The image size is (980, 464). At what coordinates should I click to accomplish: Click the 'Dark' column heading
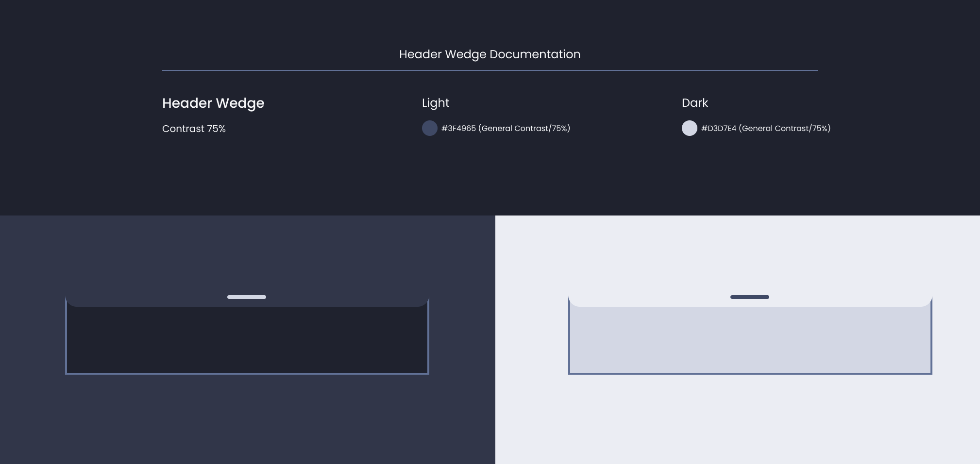[x=695, y=103]
